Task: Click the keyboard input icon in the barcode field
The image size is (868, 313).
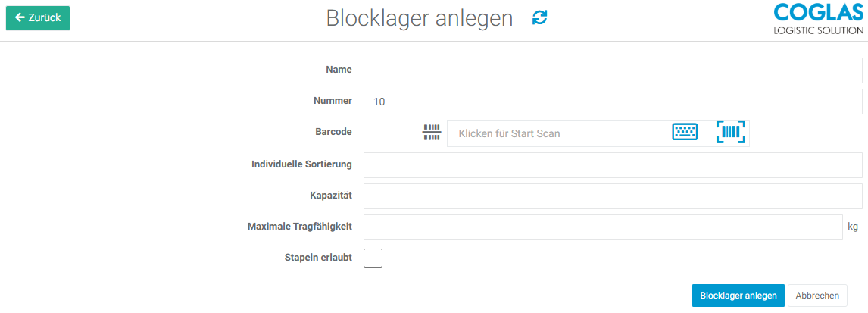Action: [685, 132]
